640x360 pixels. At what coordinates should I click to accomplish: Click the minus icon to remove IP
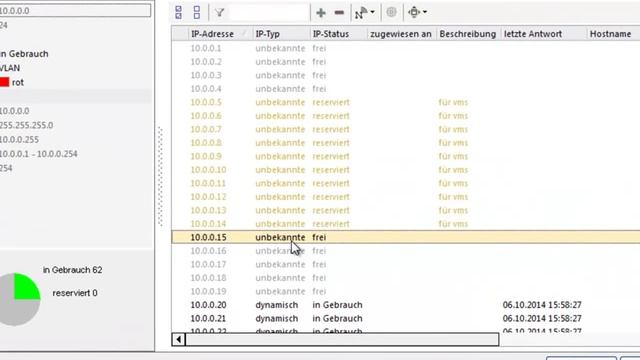[339, 13]
